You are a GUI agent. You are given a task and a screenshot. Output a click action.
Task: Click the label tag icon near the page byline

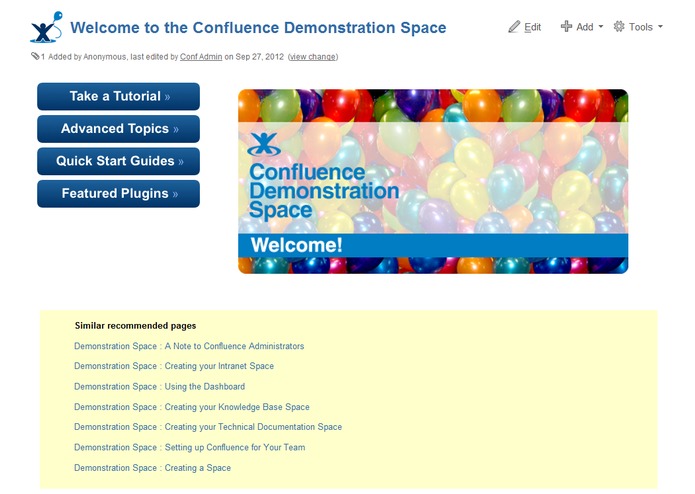[35, 56]
